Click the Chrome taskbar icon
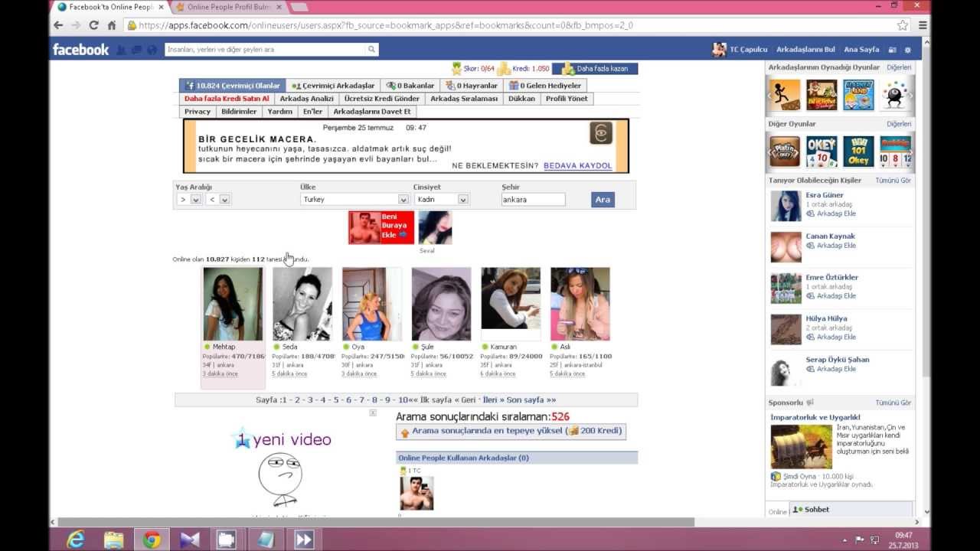This screenshot has width=980, height=551. click(152, 540)
